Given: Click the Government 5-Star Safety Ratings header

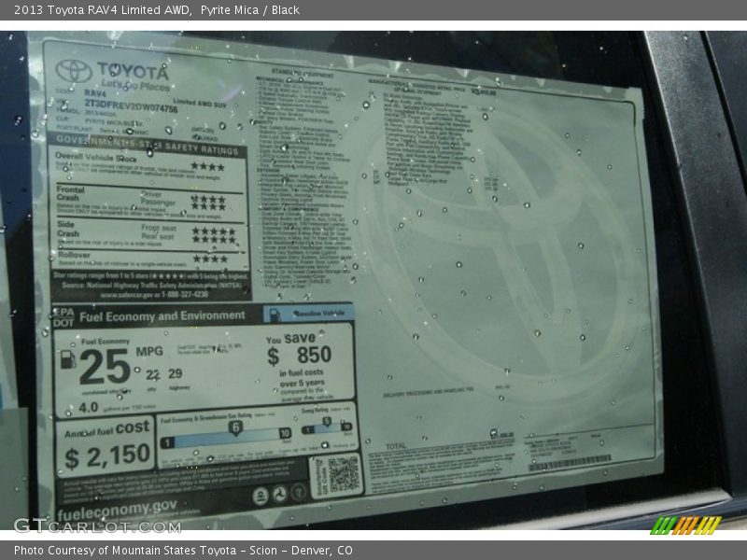Looking at the screenshot, I should [148, 146].
